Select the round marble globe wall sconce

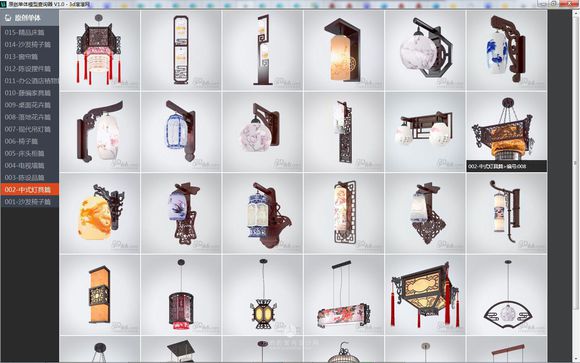pos(425,50)
